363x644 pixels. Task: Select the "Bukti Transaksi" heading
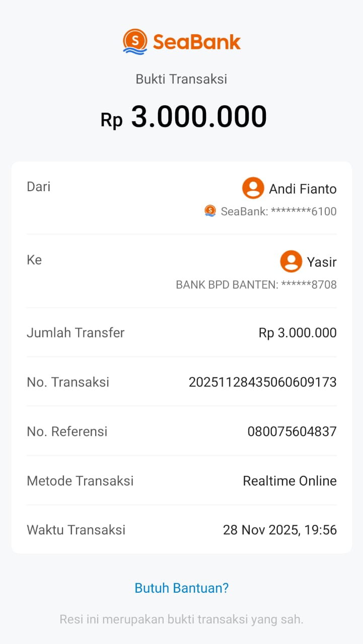pos(181,79)
